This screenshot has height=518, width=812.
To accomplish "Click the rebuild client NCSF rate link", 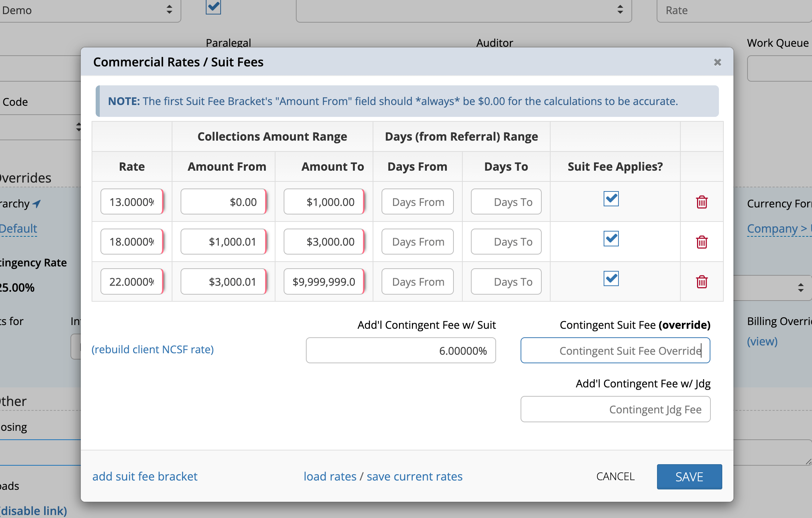I will tap(152, 349).
